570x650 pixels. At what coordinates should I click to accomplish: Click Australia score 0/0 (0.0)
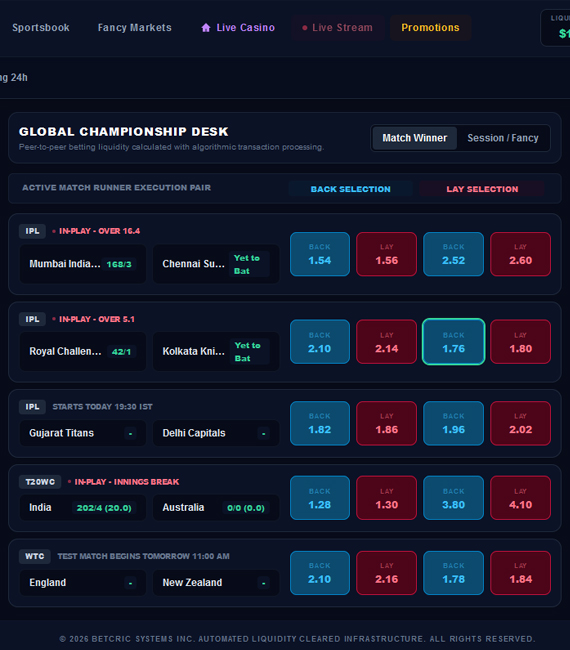pyautogui.click(x=246, y=508)
